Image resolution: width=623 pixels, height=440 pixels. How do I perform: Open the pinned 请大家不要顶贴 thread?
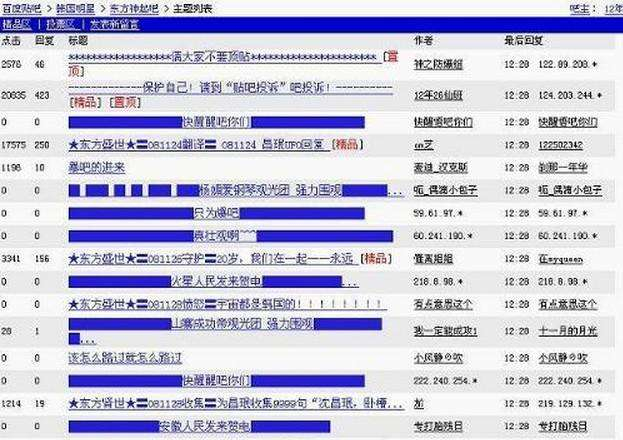[x=222, y=58]
